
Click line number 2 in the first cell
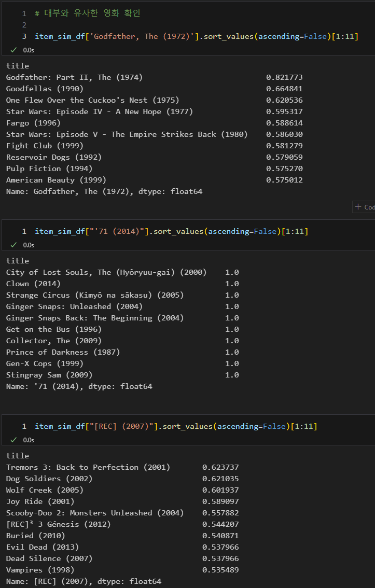pos(24,25)
